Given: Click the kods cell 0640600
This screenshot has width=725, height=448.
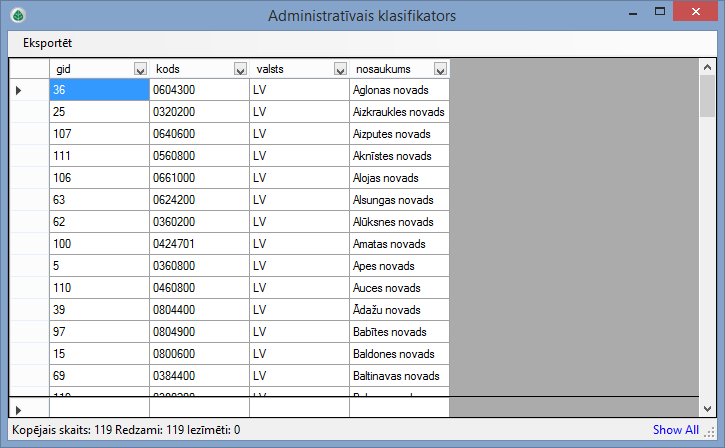Looking at the screenshot, I should click(x=199, y=134).
